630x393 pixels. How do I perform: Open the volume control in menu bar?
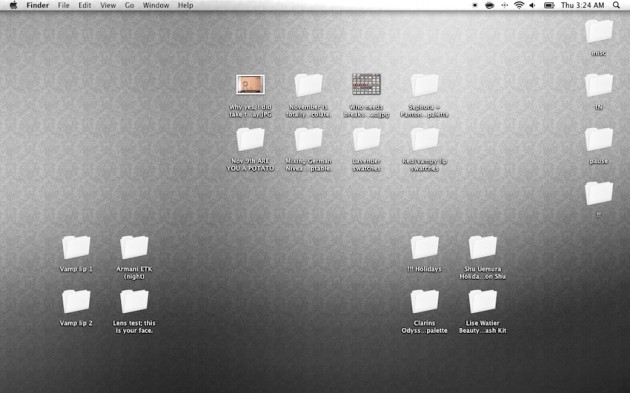532,5
